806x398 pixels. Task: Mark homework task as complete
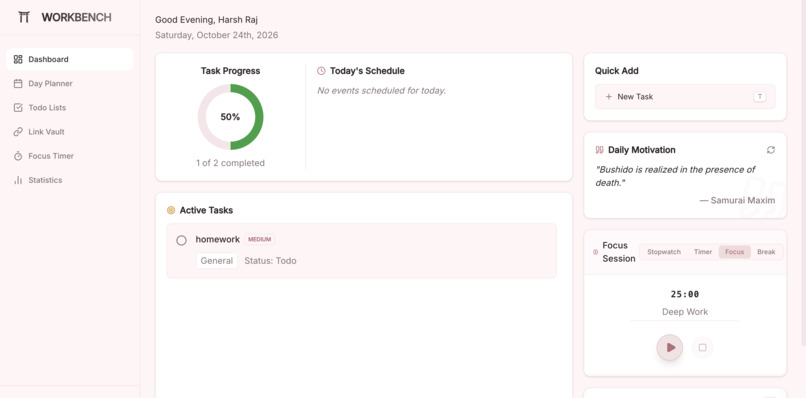(x=181, y=240)
